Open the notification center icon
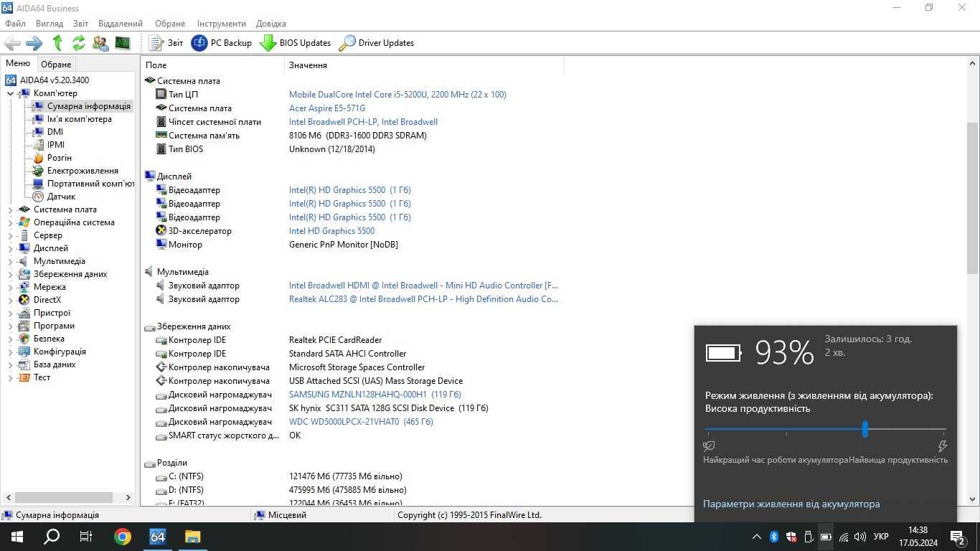Viewport: 980px width, 551px height. (958, 536)
